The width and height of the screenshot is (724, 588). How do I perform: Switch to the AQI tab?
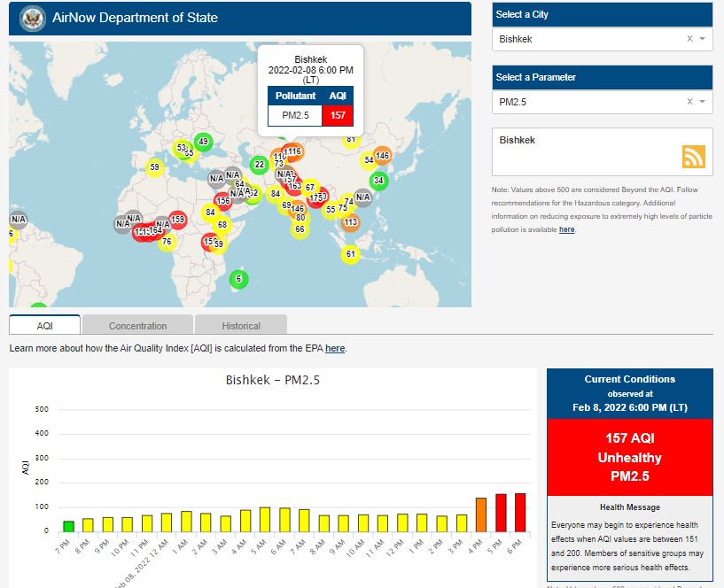[x=44, y=325]
